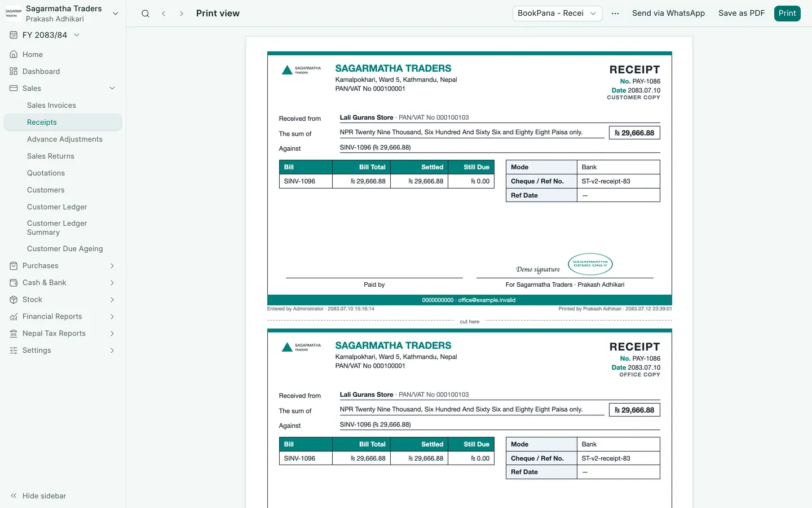
Task: Open the search magnifier icon
Action: (145, 14)
